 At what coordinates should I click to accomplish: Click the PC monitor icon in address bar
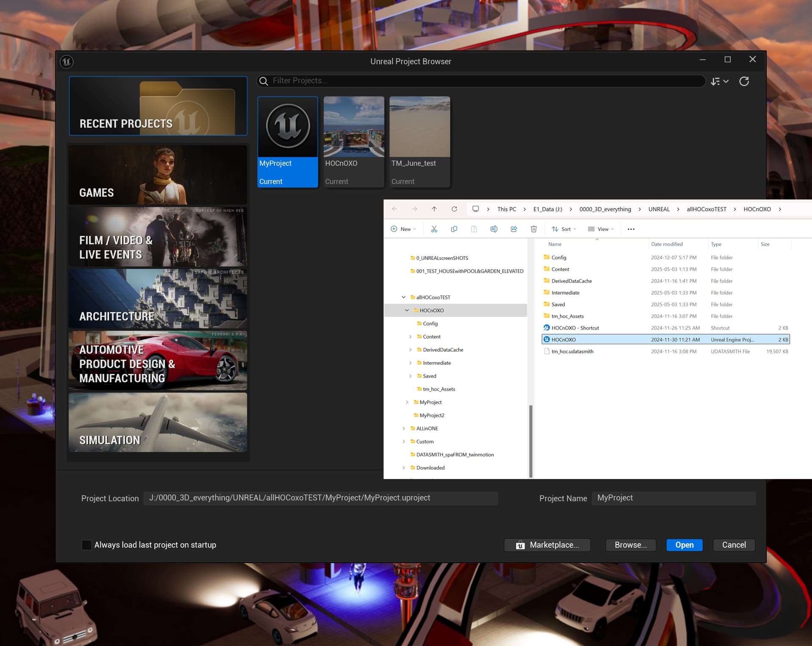(x=476, y=209)
